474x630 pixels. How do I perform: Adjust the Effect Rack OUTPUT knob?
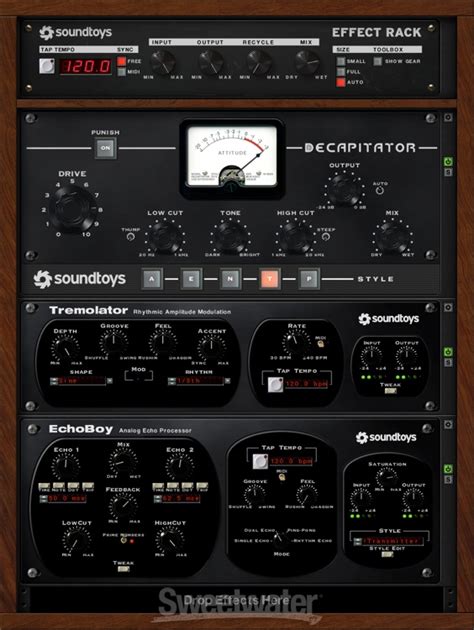point(211,62)
